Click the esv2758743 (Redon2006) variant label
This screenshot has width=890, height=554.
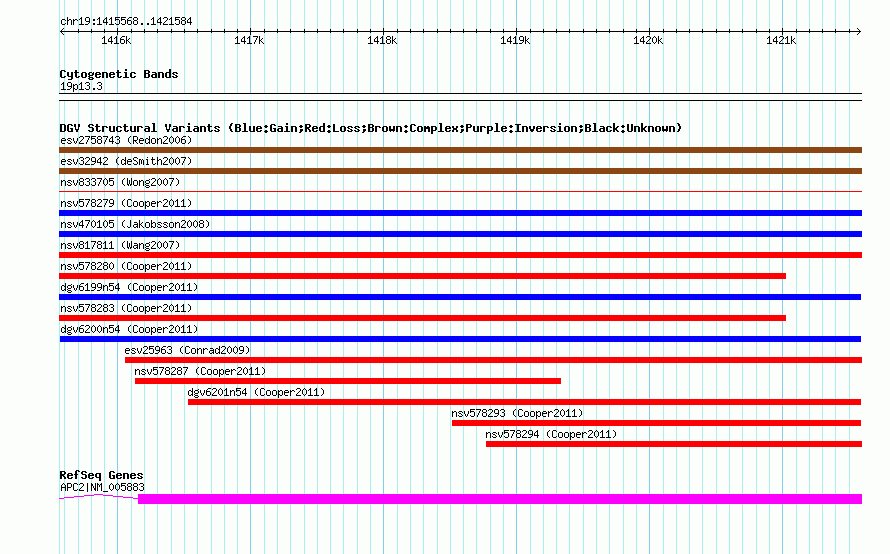tap(126, 140)
